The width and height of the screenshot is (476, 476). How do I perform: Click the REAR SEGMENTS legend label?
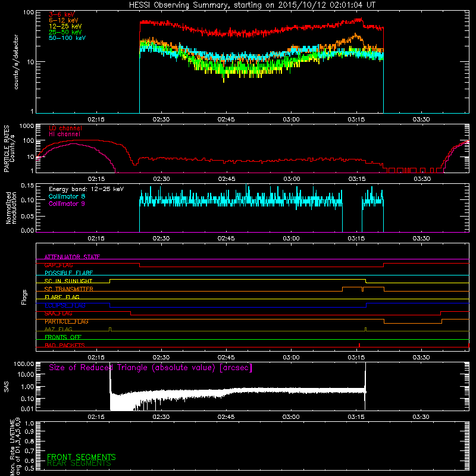[x=79, y=464]
